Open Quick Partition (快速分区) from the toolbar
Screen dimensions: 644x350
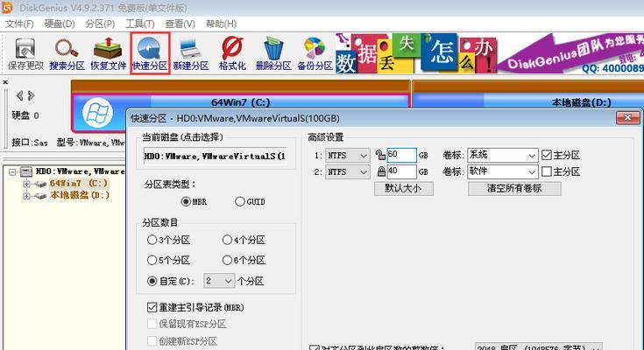150,53
